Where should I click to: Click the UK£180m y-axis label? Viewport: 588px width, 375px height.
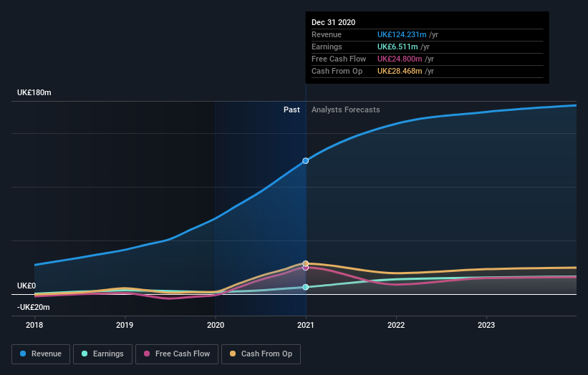pos(34,92)
